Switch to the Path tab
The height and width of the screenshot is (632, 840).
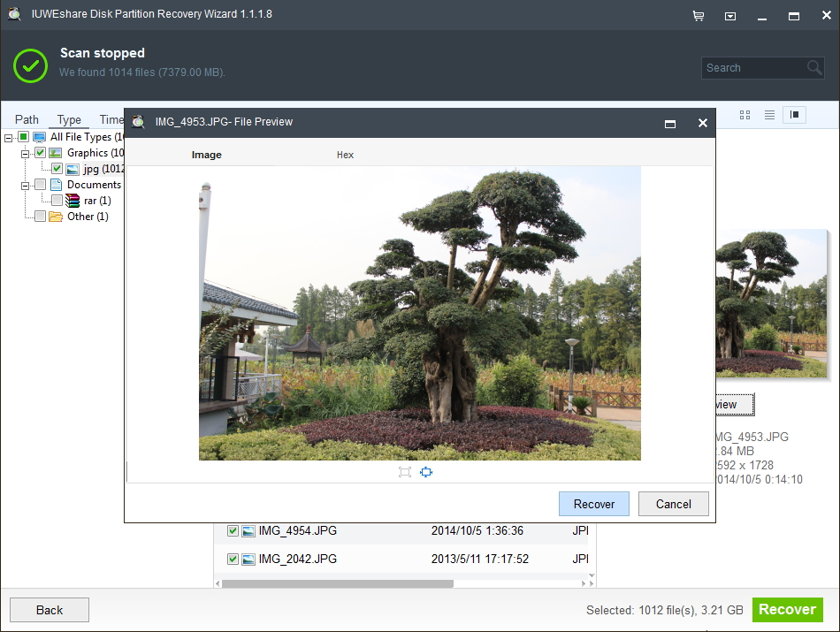coord(27,119)
